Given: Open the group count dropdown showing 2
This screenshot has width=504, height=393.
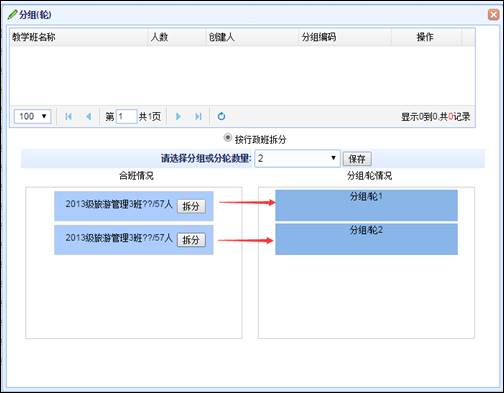Looking at the screenshot, I should click(297, 158).
